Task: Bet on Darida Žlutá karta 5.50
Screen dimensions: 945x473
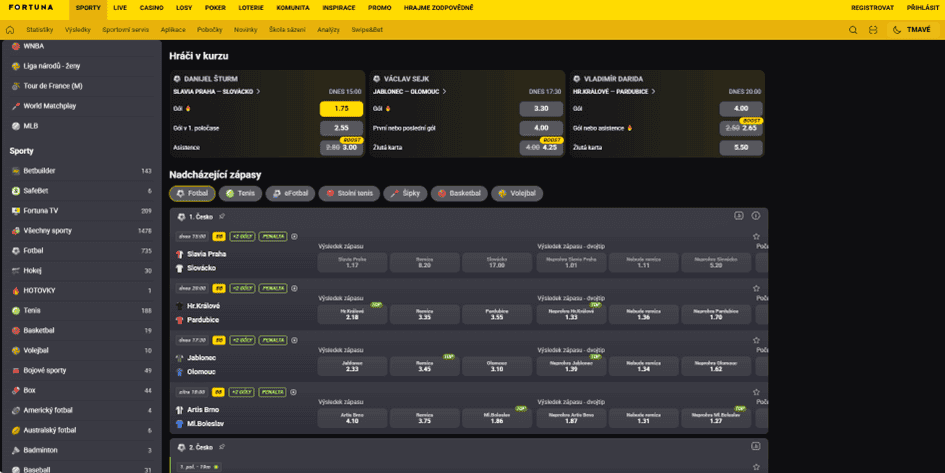Action: click(741, 148)
